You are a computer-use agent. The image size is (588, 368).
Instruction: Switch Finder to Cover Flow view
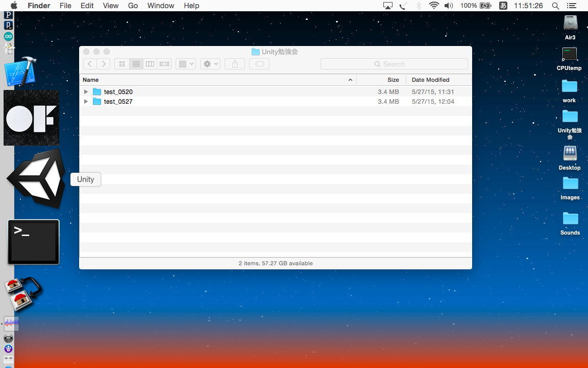[x=164, y=64]
